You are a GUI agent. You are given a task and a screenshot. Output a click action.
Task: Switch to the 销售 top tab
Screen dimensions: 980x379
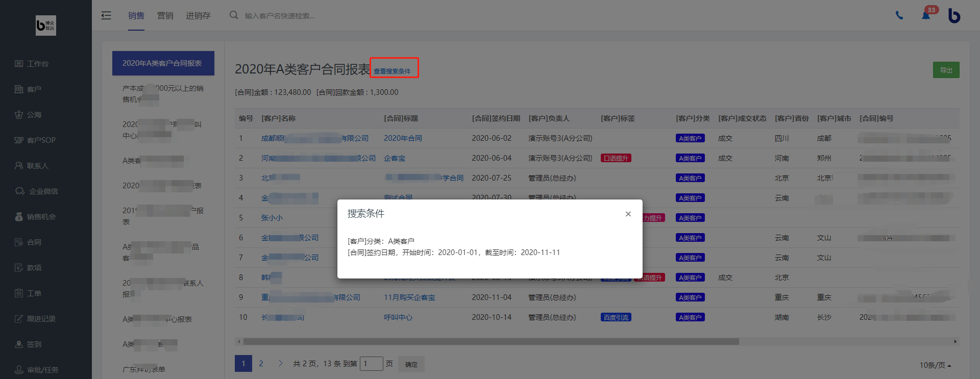(136, 16)
